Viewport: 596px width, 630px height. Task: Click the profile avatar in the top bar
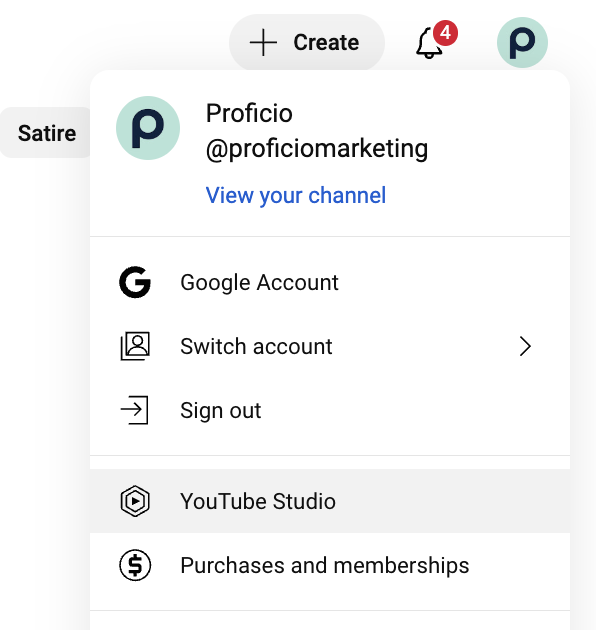pyautogui.click(x=522, y=42)
